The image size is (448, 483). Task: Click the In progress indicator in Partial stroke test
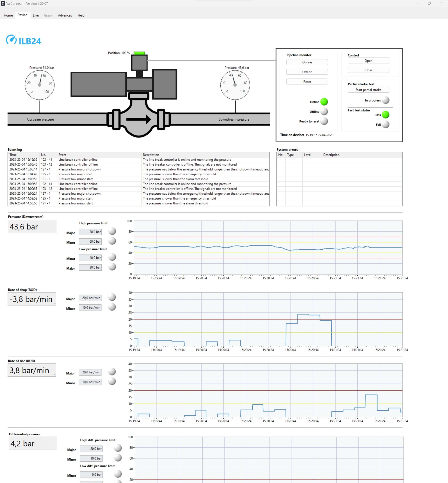tap(386, 100)
